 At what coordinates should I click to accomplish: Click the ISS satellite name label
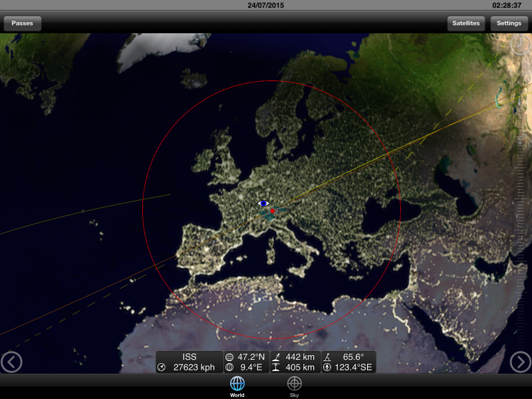[x=190, y=357]
